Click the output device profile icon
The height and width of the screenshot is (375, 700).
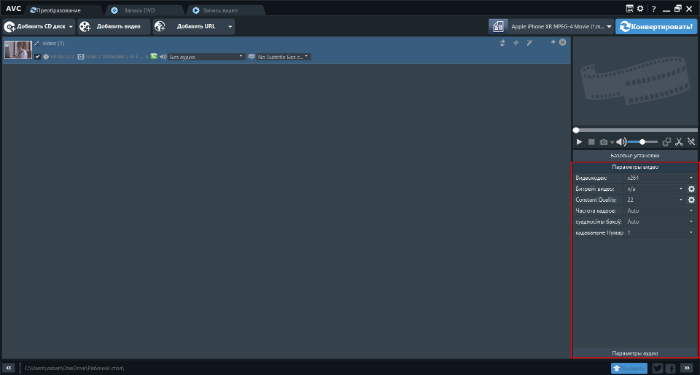498,27
